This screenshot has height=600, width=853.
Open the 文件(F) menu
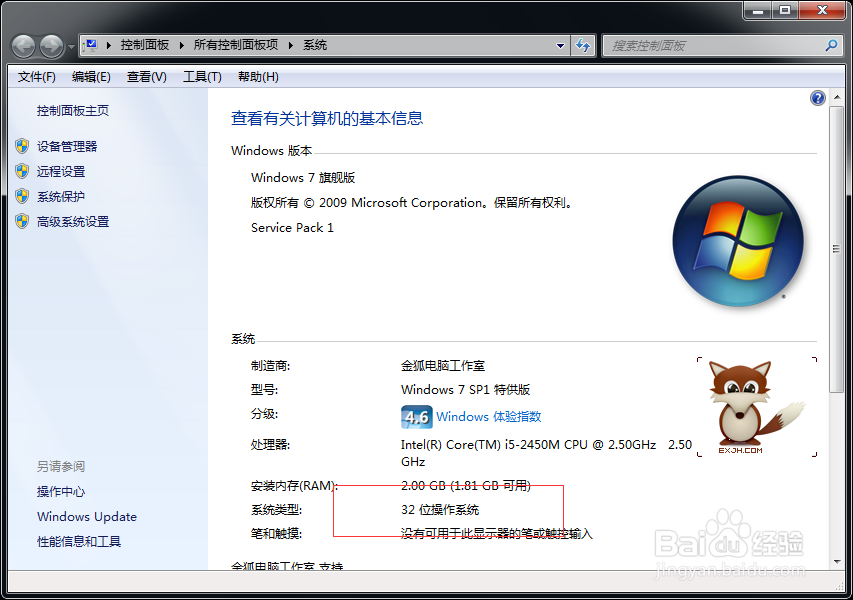tap(36, 77)
